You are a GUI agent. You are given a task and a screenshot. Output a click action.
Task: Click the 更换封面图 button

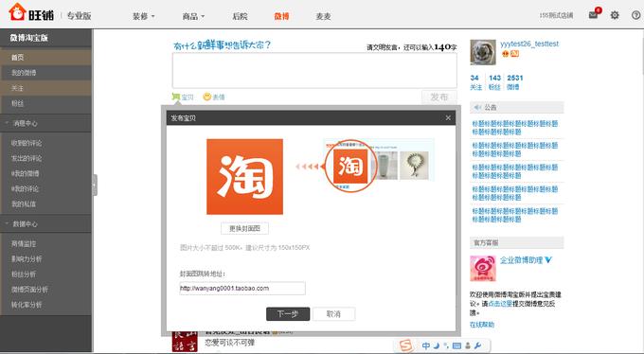pyautogui.click(x=244, y=228)
